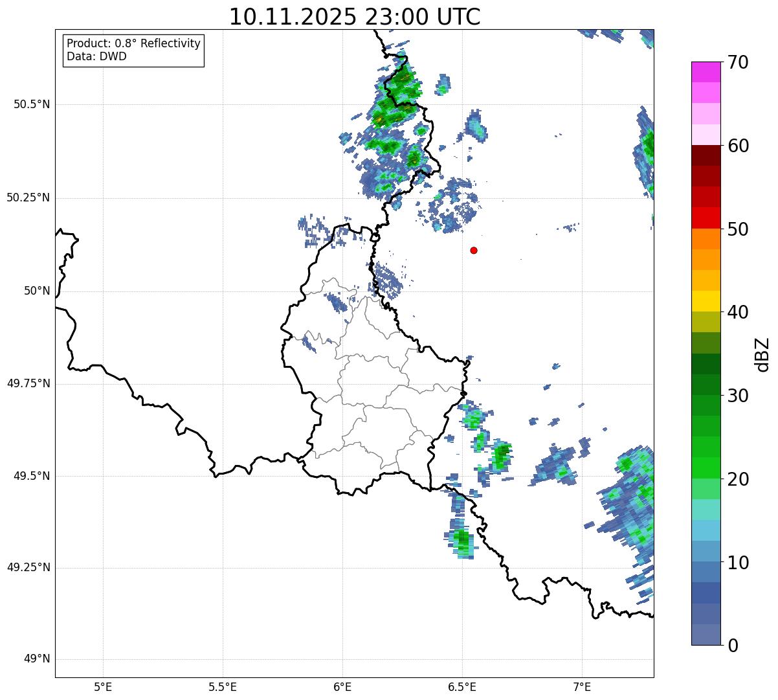Click the latitude label 49°N

38,659
